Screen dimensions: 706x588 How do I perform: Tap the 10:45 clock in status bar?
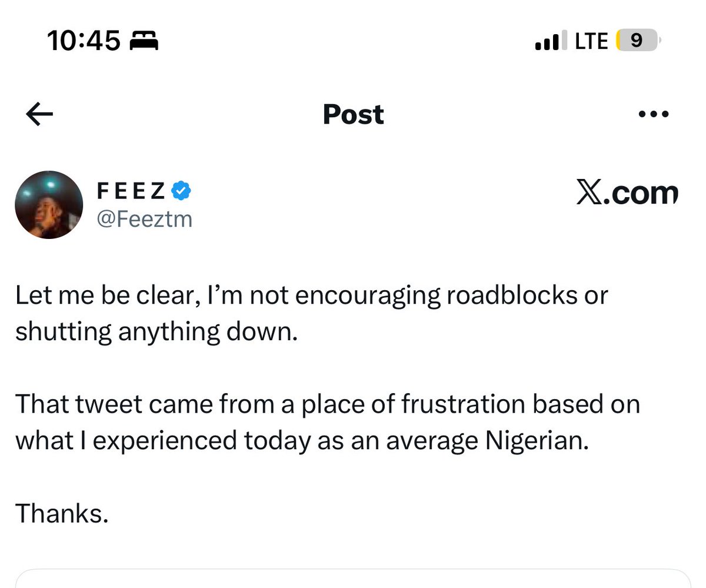point(84,41)
